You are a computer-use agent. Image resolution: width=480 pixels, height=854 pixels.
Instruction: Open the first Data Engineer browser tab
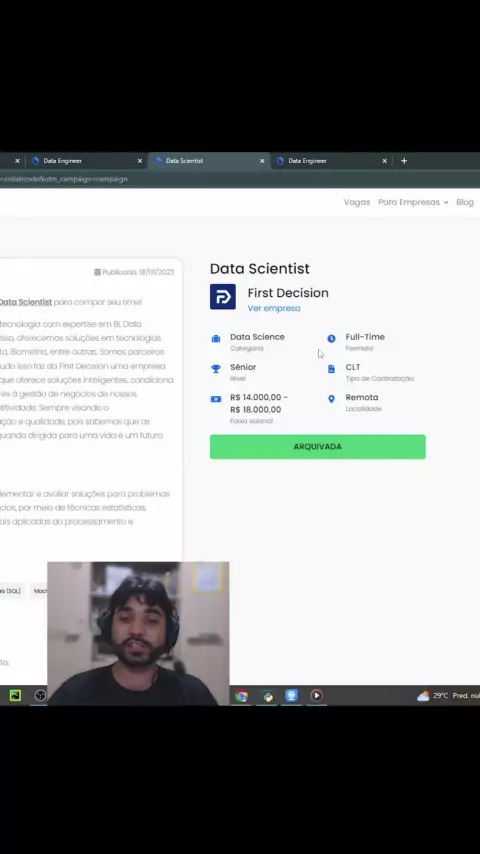86,161
